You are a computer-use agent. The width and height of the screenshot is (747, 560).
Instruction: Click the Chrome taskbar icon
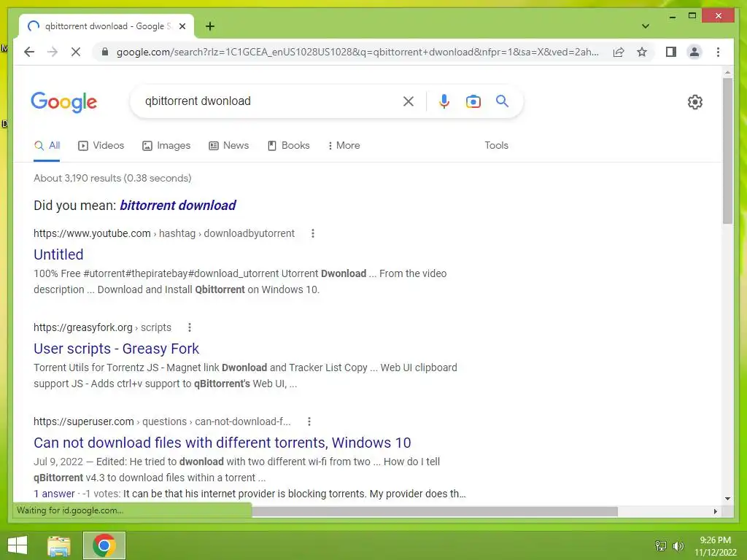(x=104, y=545)
